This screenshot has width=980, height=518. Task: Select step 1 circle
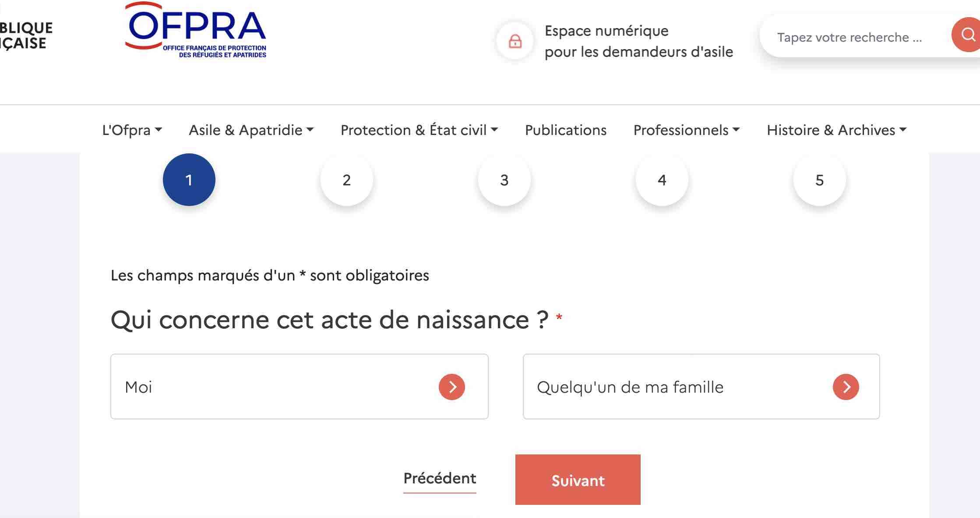[189, 180]
